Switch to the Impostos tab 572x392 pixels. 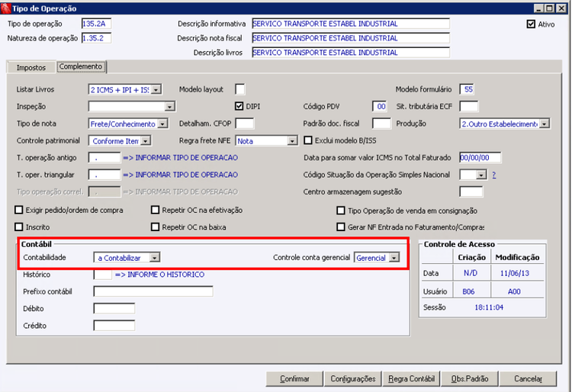coord(31,67)
